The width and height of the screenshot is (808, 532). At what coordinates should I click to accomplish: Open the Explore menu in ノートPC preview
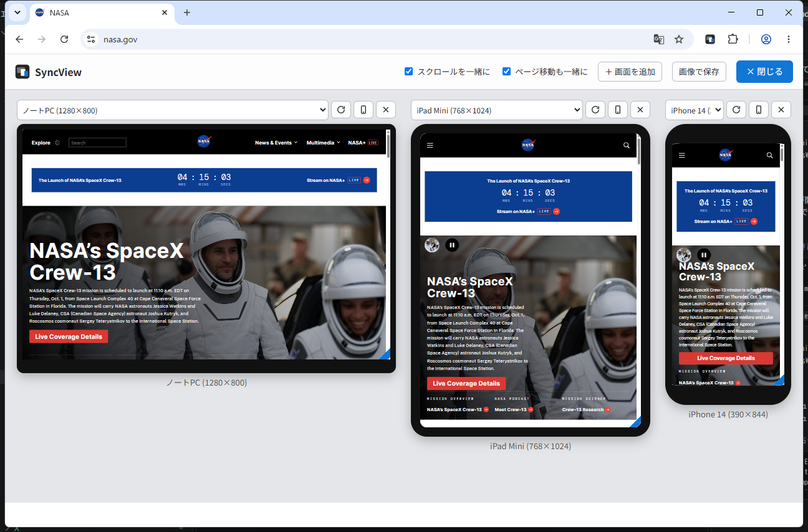coord(46,143)
